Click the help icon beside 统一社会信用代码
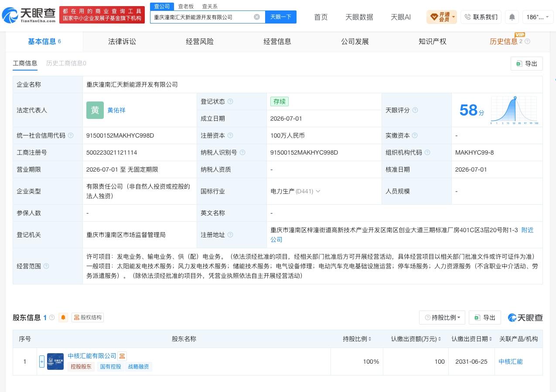Image resolution: width=556 pixels, height=392 pixels. pos(71,135)
